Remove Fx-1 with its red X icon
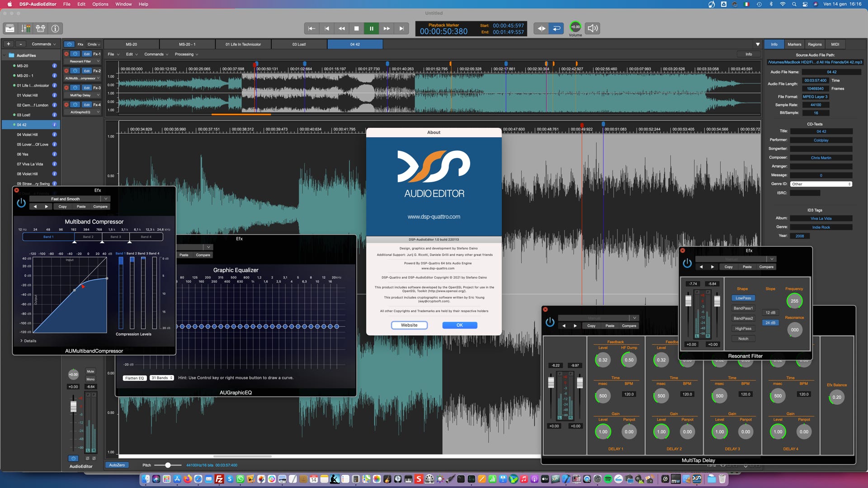The height and width of the screenshot is (488, 868). click(x=66, y=54)
